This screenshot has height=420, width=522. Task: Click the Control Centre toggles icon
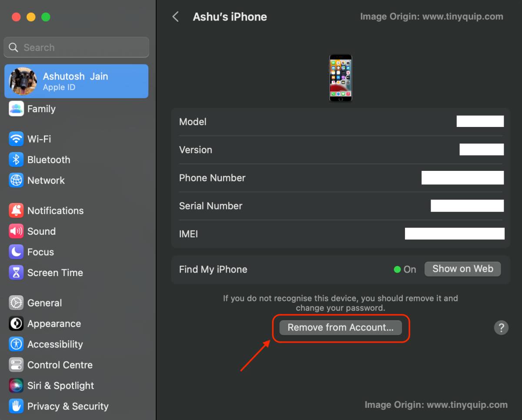16,365
